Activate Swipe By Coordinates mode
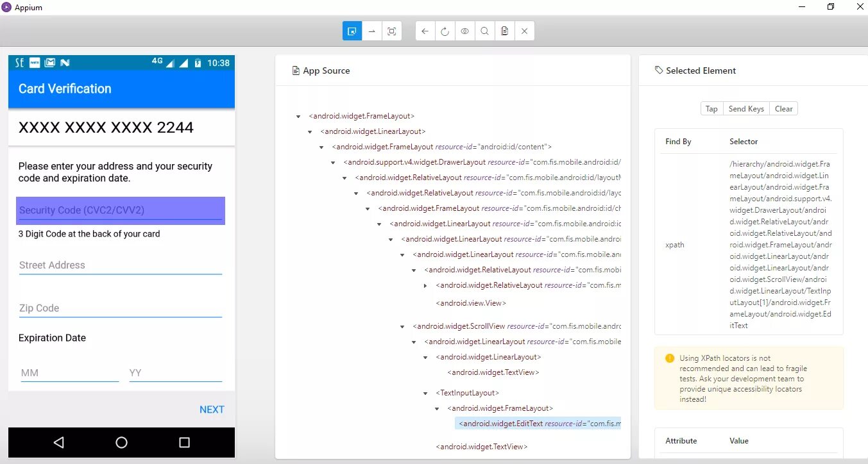The height and width of the screenshot is (464, 868). pos(372,31)
